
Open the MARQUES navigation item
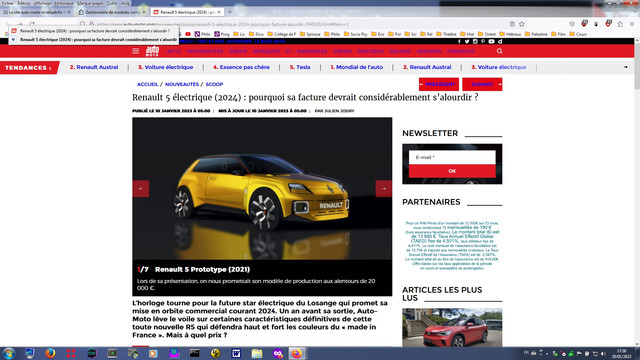click(x=266, y=51)
